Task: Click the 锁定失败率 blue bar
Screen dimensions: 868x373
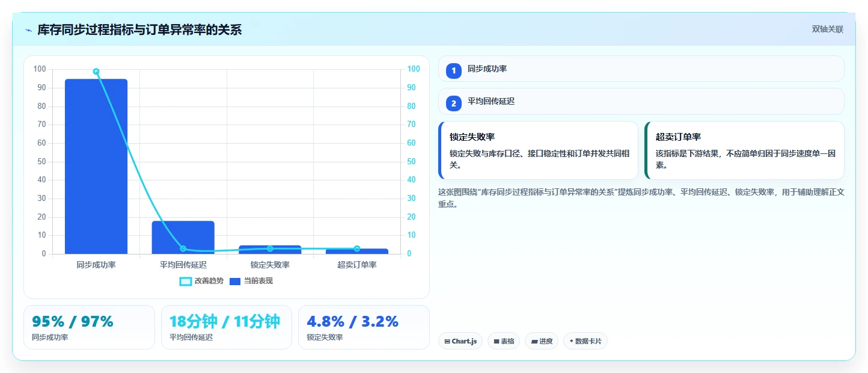Action: coord(270,250)
